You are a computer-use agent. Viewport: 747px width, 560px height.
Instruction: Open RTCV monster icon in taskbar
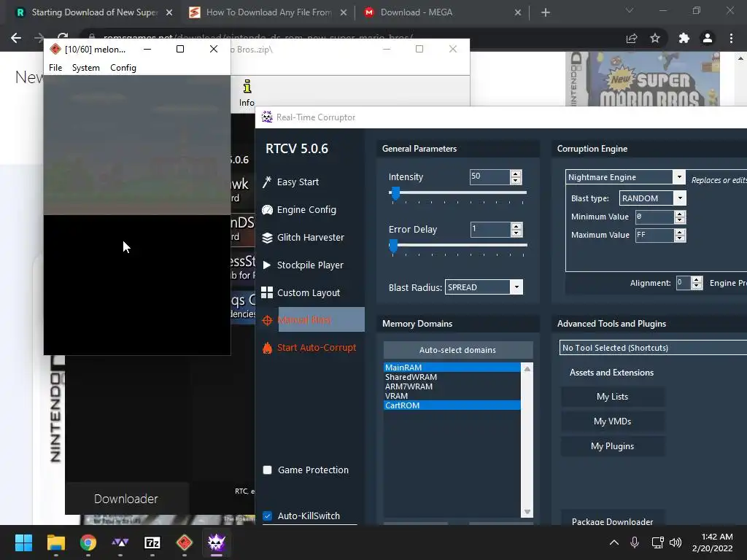[x=216, y=542]
